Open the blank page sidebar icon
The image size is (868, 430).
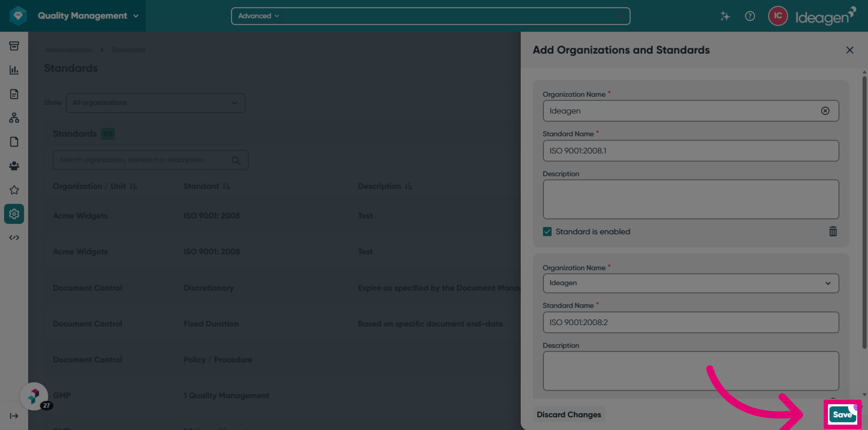click(14, 142)
